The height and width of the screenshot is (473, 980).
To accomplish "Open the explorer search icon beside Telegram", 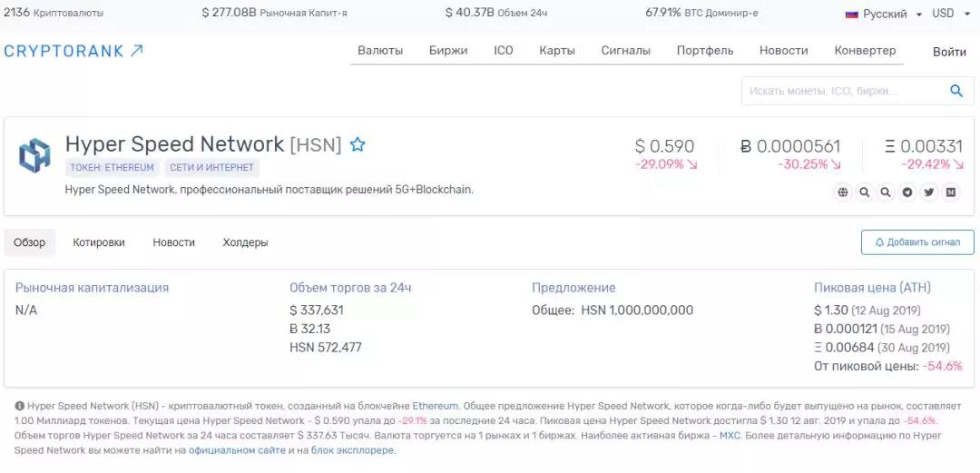I will coord(886,192).
